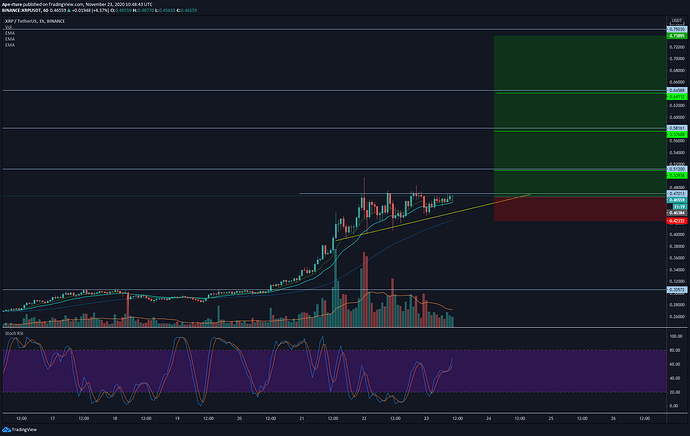Select the 0.64588 horizontal line price label
The image size is (690, 436).
676,90
